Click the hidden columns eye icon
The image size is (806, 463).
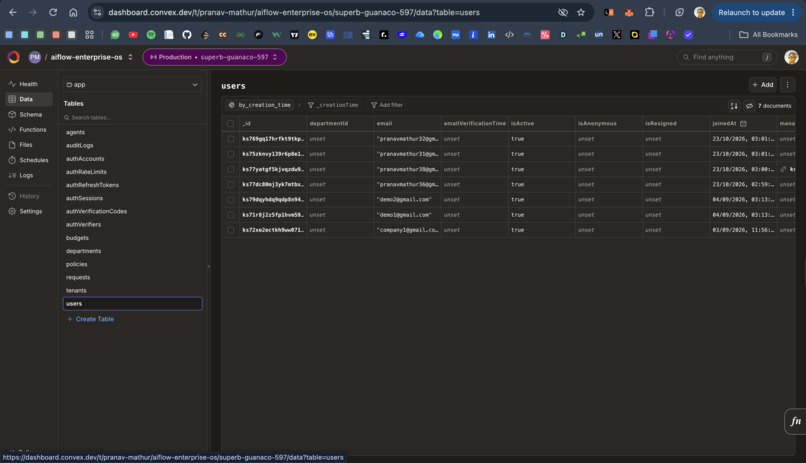(x=749, y=105)
